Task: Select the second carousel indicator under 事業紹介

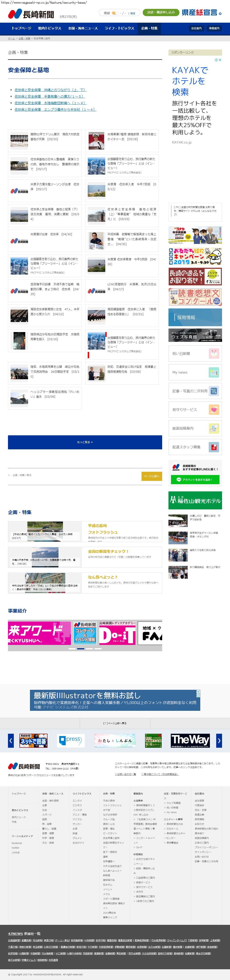Action: coord(81,649)
